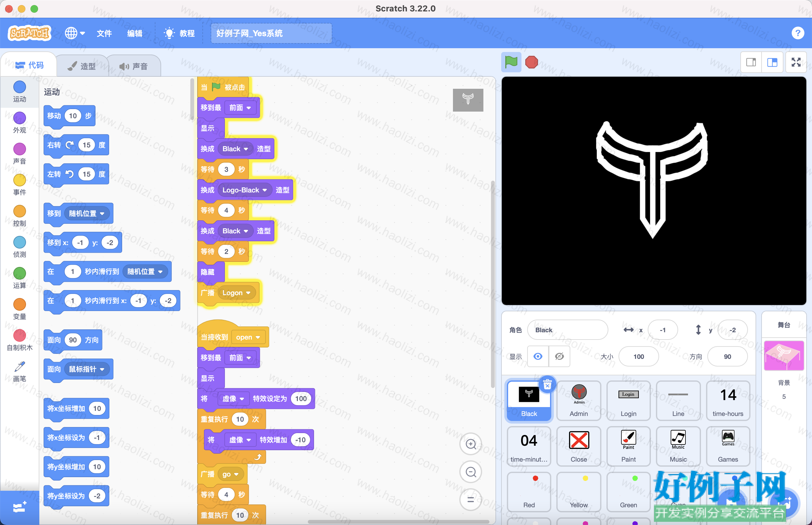The width and height of the screenshot is (812, 525).
Task: Open the open message dropdown
Action: [248, 337]
